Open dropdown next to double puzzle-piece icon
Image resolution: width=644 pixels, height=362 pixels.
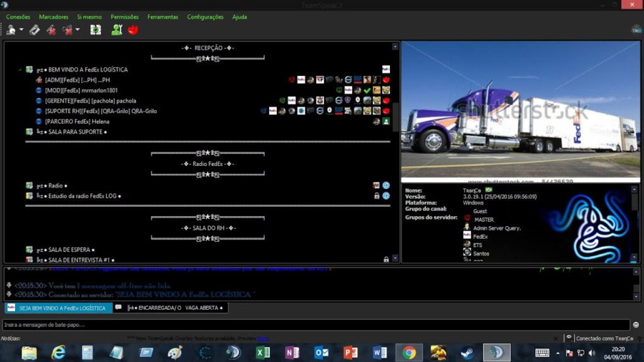click(x=77, y=30)
